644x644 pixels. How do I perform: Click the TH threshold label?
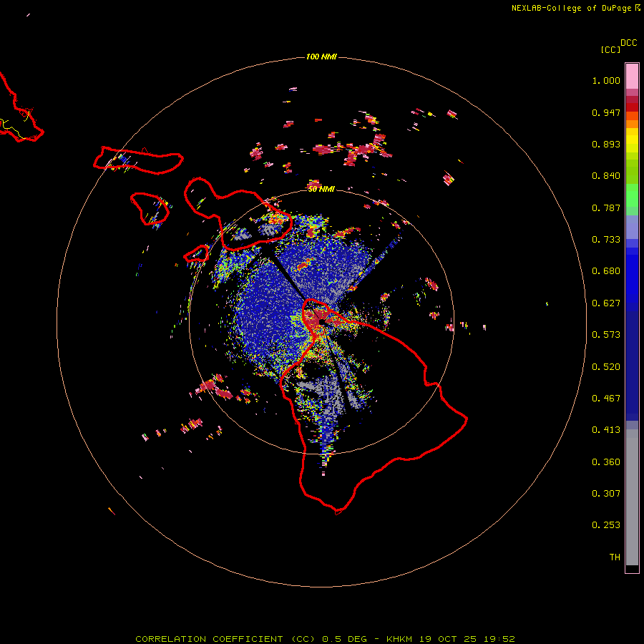point(615,557)
